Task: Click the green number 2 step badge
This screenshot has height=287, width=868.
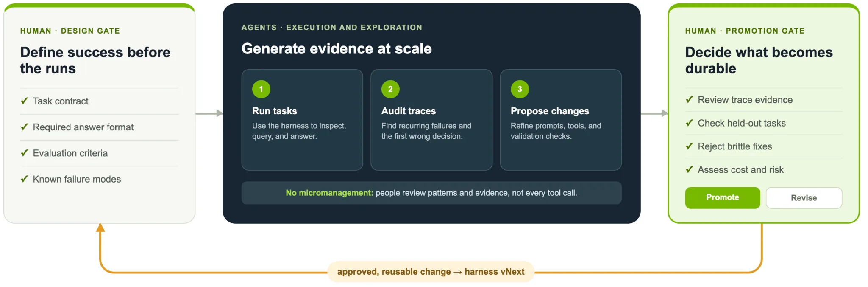Action: (x=390, y=89)
